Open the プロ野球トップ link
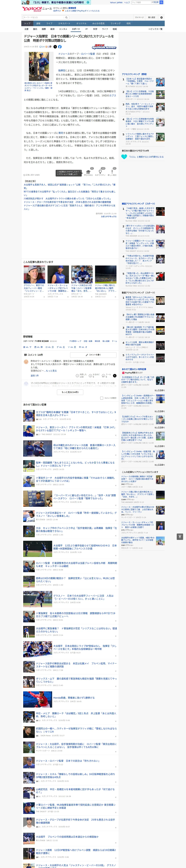The width and height of the screenshot is (186, 868). (75, 341)
